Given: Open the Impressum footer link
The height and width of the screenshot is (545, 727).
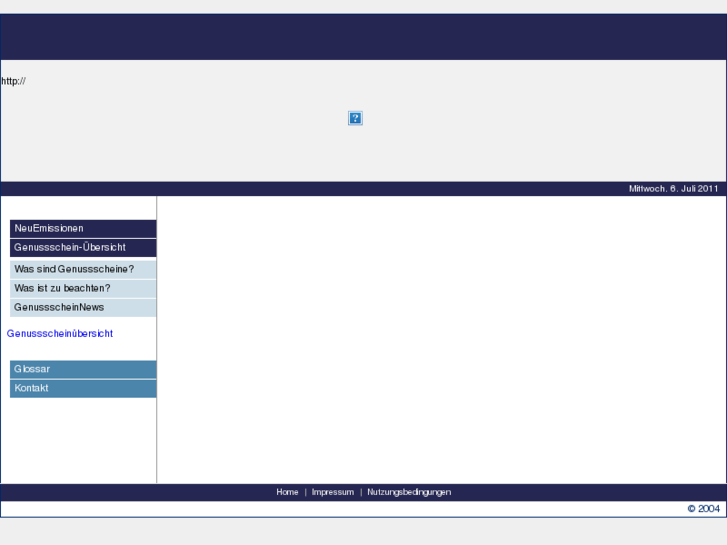Looking at the screenshot, I should (x=333, y=492).
